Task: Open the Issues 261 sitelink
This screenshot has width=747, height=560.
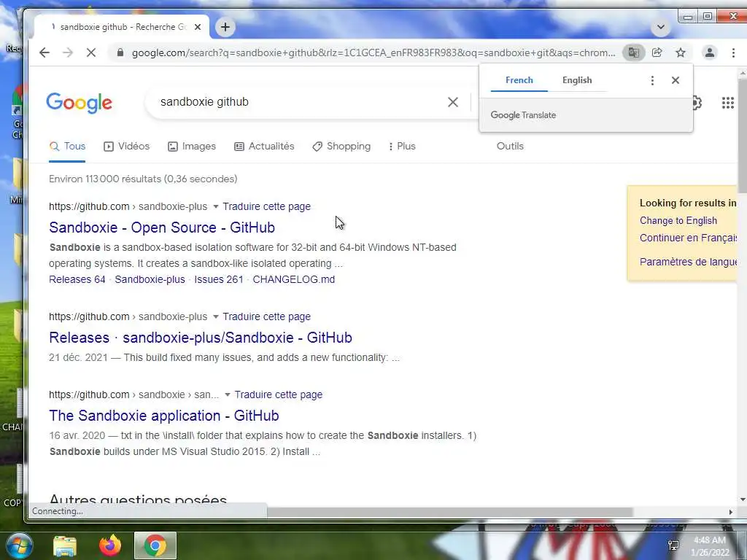Action: click(x=219, y=279)
